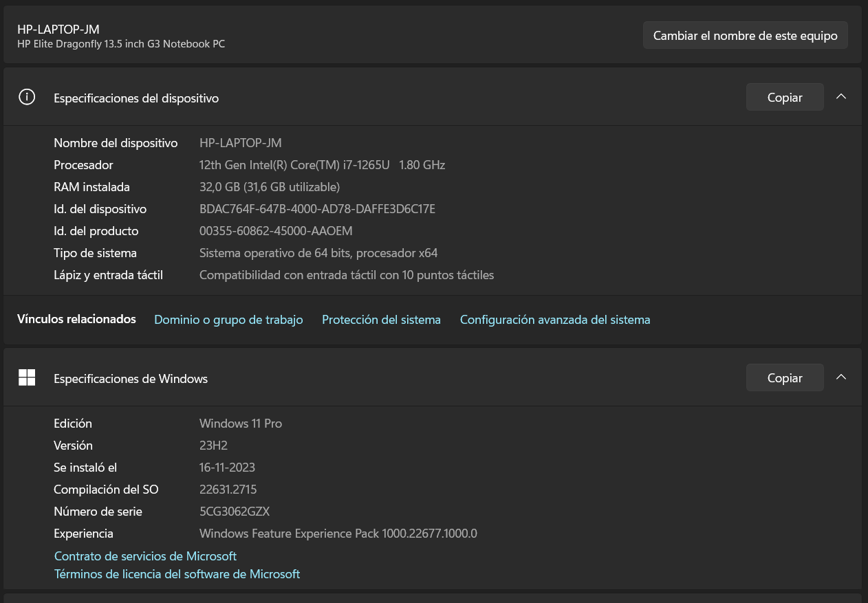Screen dimensions: 868x603
Task: Click the Lápiz y entrada táctil label
Action: point(109,275)
